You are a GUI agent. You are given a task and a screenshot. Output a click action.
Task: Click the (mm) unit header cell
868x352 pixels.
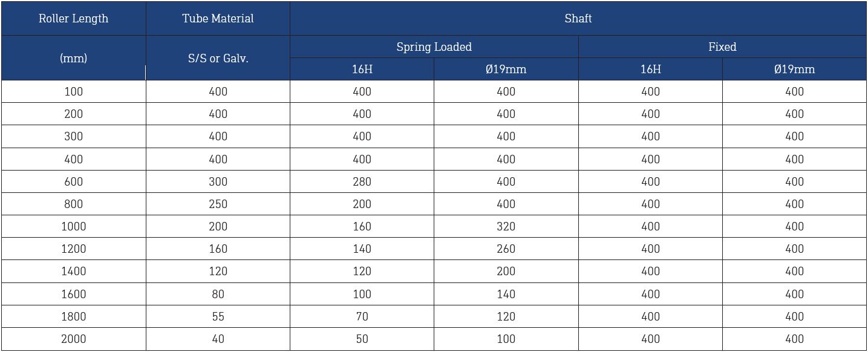click(73, 58)
